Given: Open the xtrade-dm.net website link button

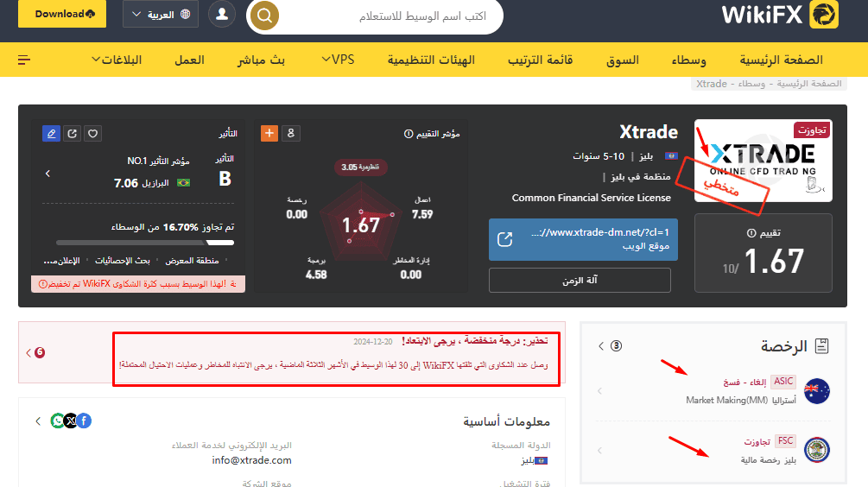Looking at the screenshot, I should tap(583, 239).
